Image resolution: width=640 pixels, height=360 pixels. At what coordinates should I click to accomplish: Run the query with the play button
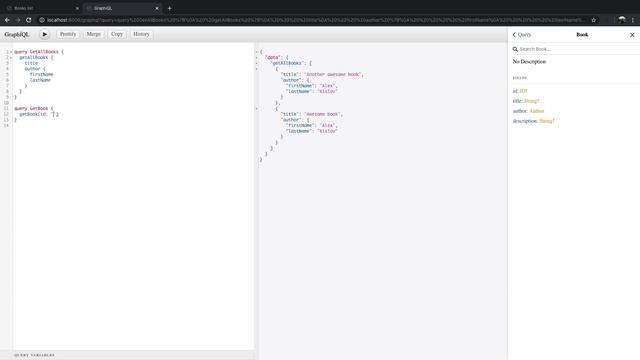[x=44, y=34]
